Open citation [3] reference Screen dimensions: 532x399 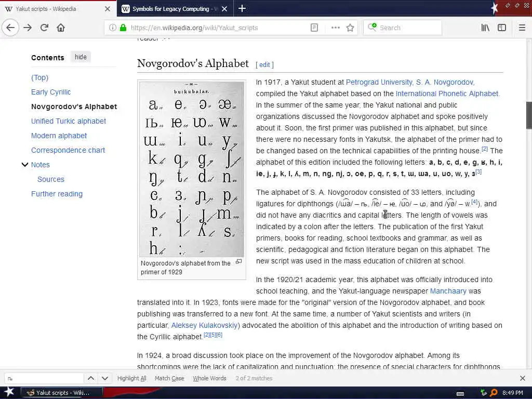click(478, 171)
